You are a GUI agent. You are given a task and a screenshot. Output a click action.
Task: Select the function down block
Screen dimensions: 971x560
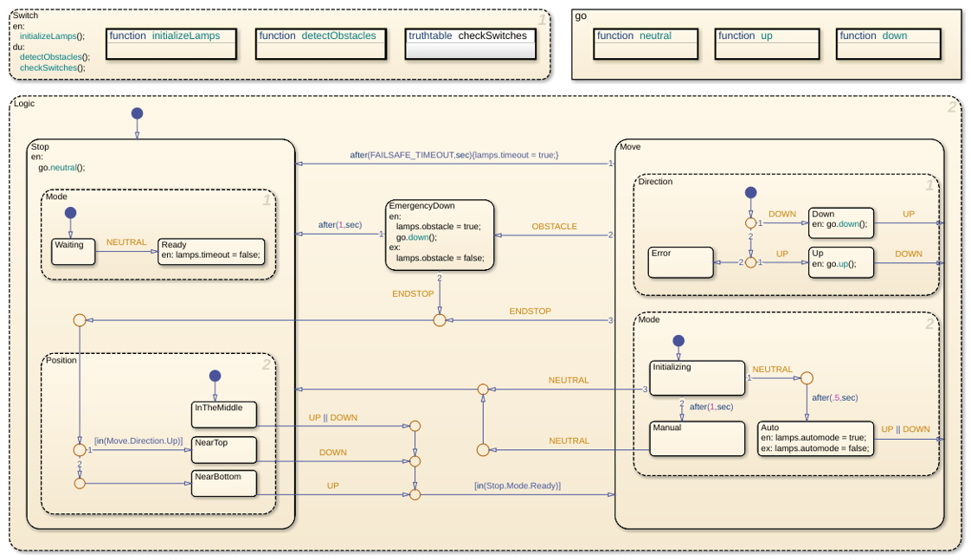(889, 44)
